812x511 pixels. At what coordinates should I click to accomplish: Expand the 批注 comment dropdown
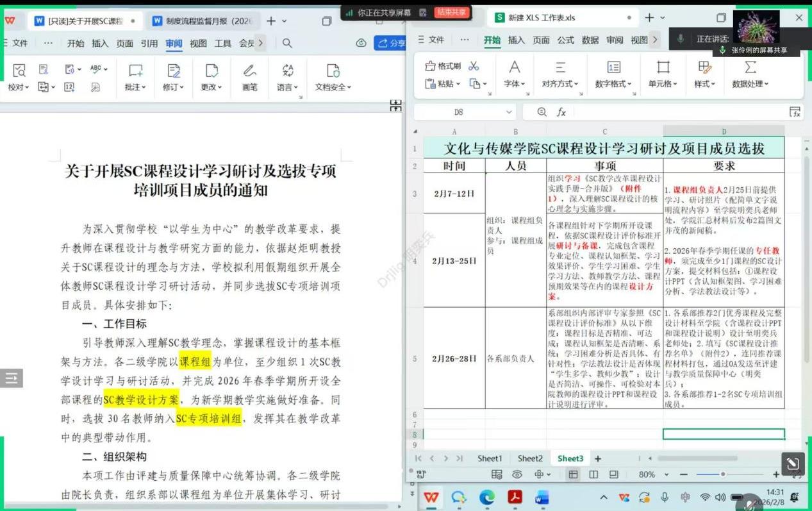(x=135, y=87)
